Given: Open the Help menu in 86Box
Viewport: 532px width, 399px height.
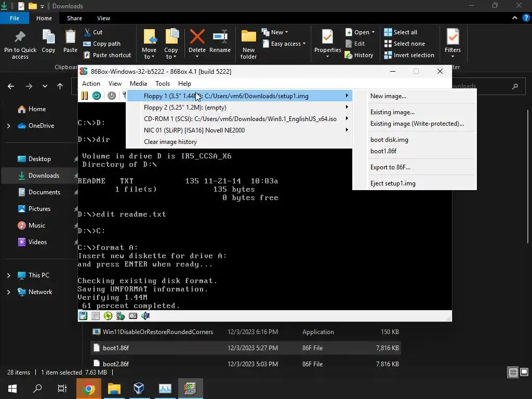Looking at the screenshot, I should click(x=184, y=84).
